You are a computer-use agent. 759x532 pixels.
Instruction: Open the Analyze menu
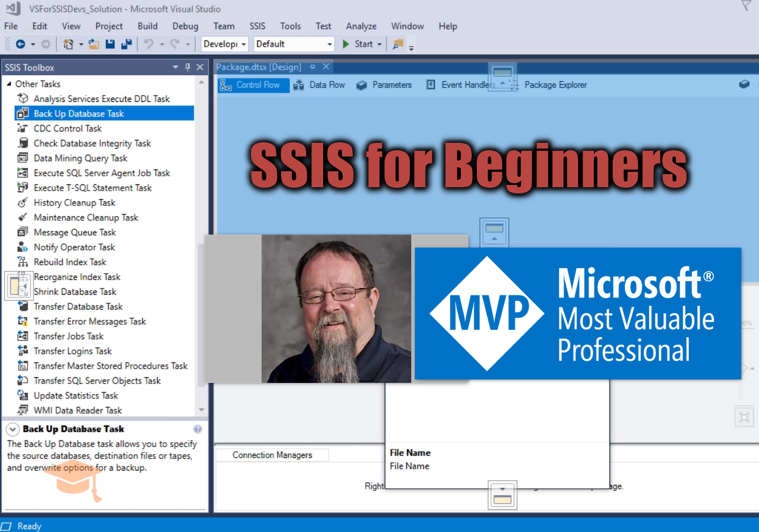pyautogui.click(x=361, y=26)
